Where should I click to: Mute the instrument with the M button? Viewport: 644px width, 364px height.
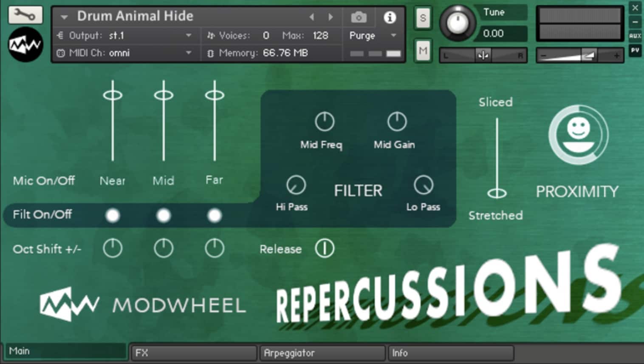pos(423,51)
